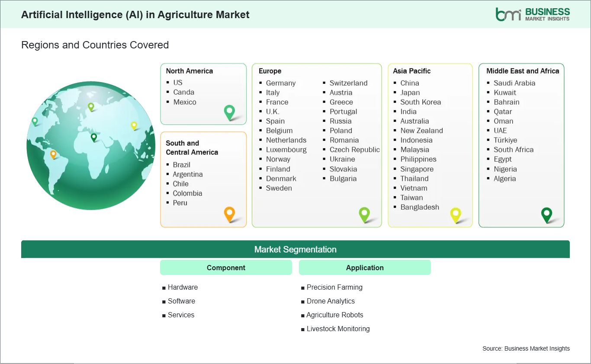Click the dark pin in Middle East and Africa card
The height and width of the screenshot is (364, 591).
click(x=546, y=214)
